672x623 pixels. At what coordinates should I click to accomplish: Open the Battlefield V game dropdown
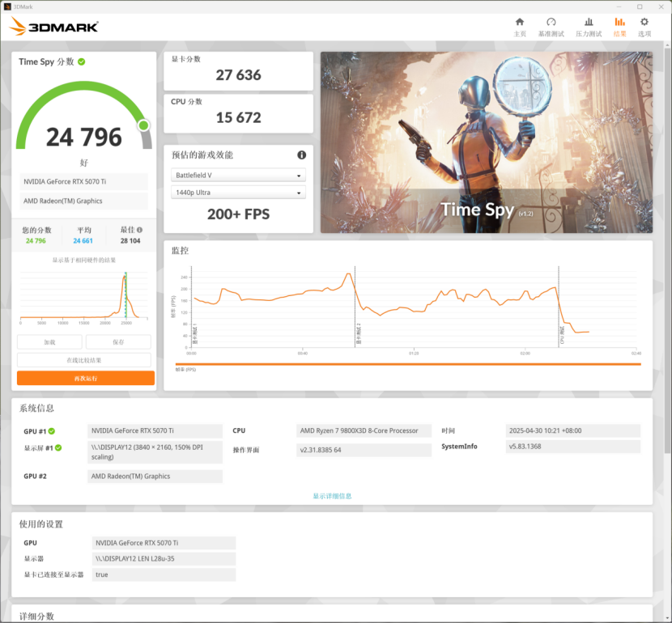point(238,175)
